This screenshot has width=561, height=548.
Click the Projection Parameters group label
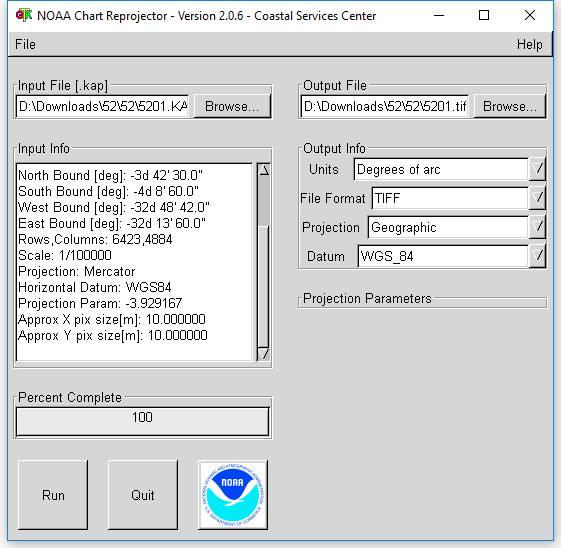point(367,298)
